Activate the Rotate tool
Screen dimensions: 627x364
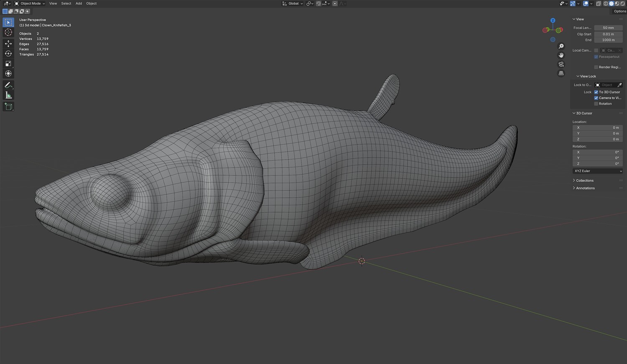(x=8, y=53)
